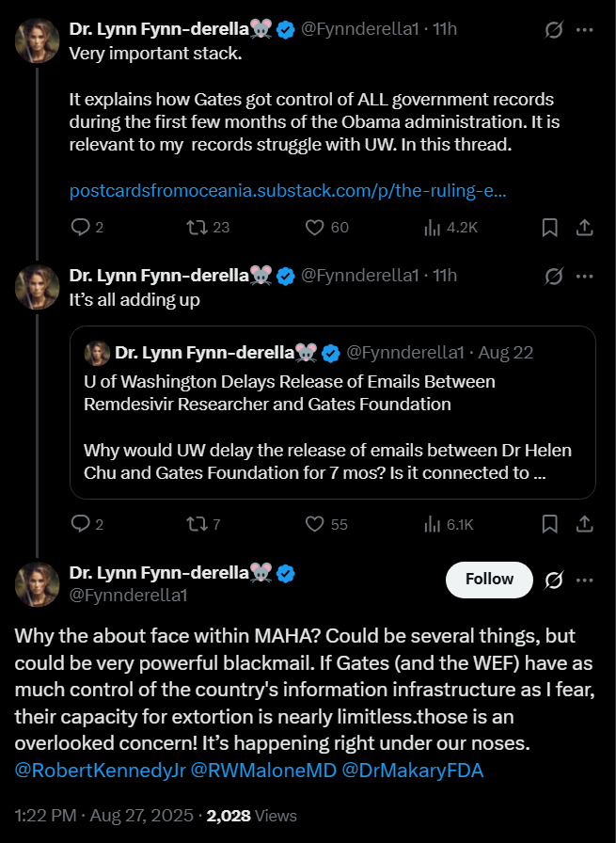Repost the 'It's all adding up' tweet
The width and height of the screenshot is (616, 843).
coord(202,524)
